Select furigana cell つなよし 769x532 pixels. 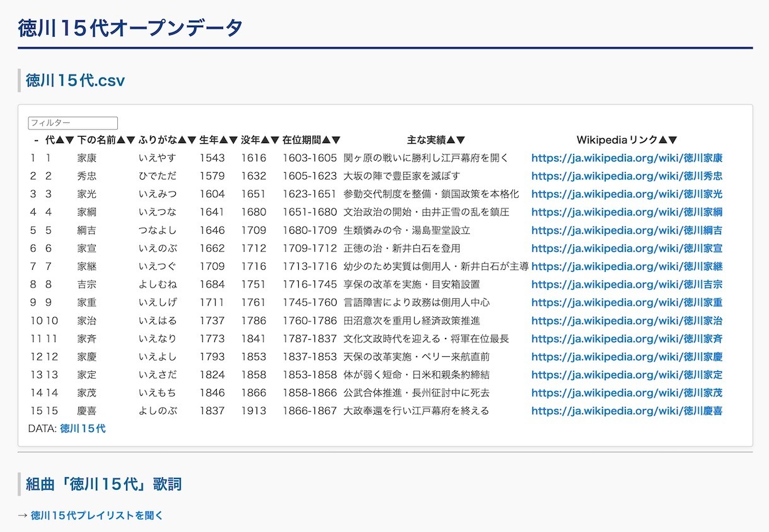pos(158,230)
